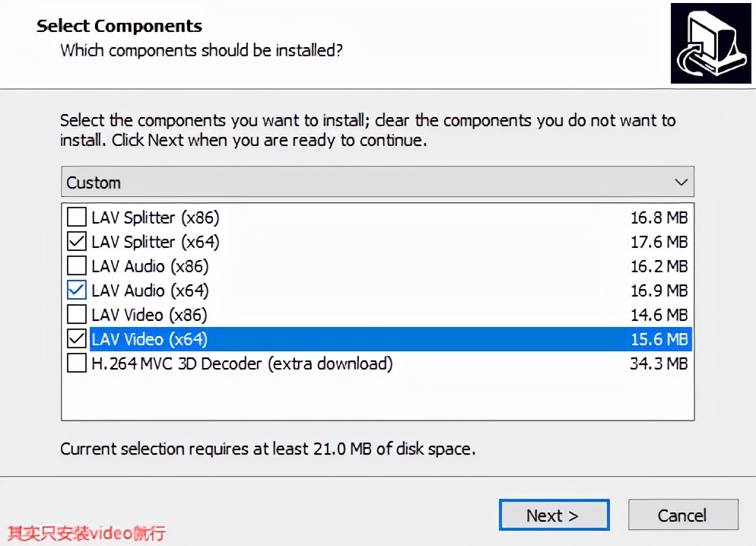756x546 pixels.
Task: Click the highlighted LAV Video (x64) row
Action: 380,339
